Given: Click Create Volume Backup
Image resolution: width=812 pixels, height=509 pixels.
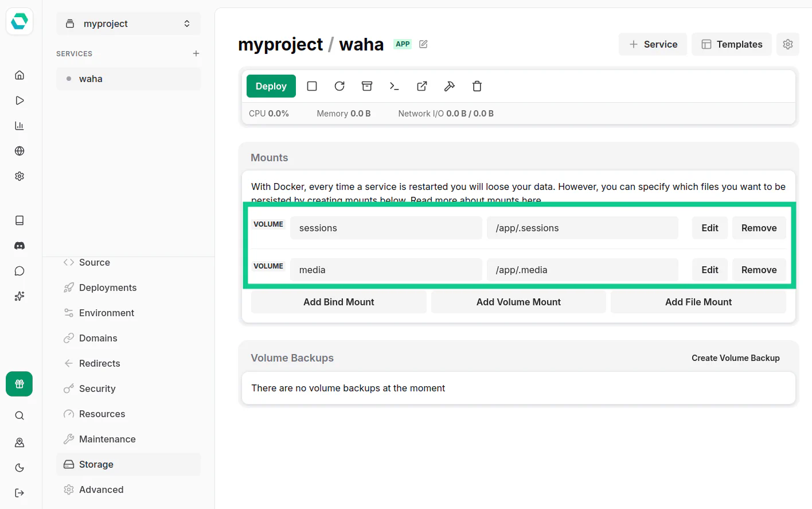Looking at the screenshot, I should click(x=735, y=358).
